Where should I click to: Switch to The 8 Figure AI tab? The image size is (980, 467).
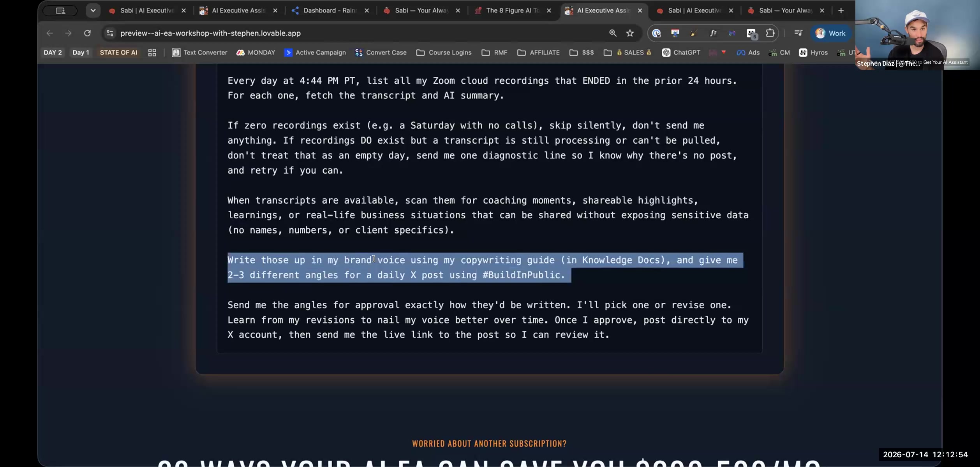pos(512,11)
